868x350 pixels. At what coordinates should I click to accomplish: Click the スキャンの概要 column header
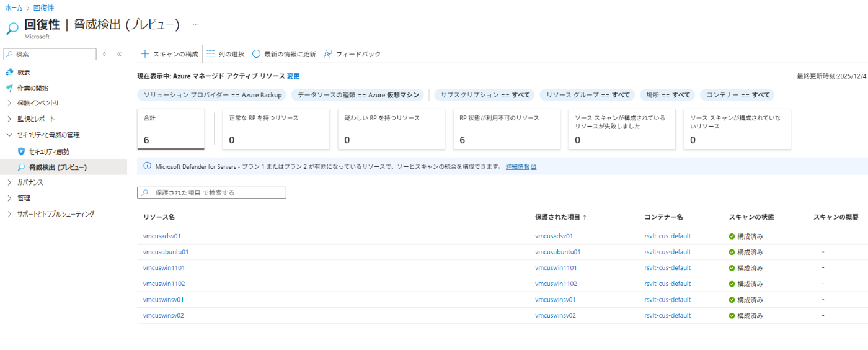pos(836,217)
